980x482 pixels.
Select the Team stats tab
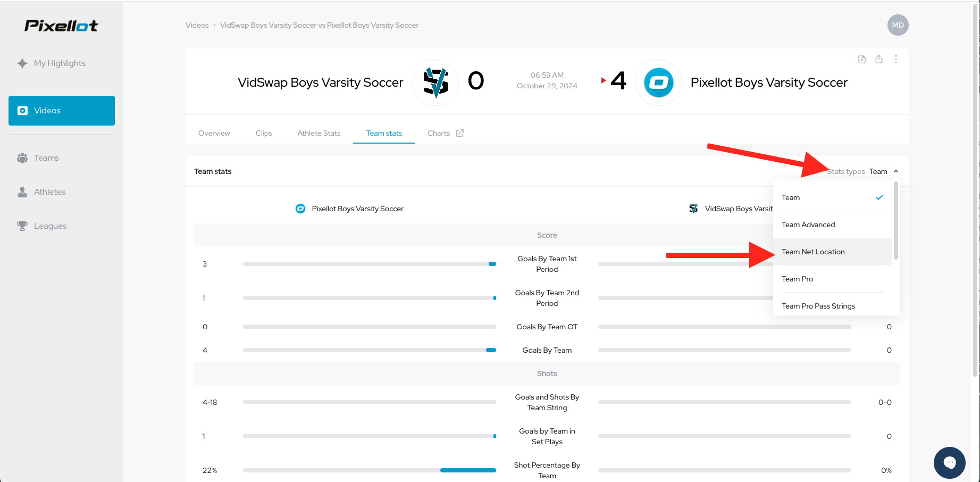point(384,133)
